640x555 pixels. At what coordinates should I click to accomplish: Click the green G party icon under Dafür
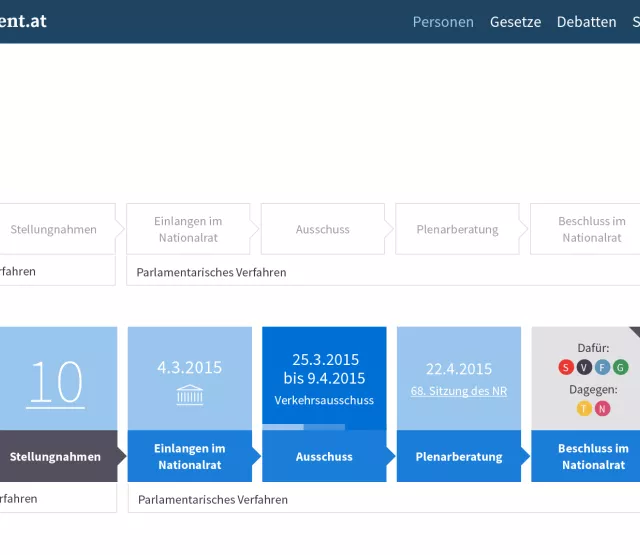click(620, 367)
